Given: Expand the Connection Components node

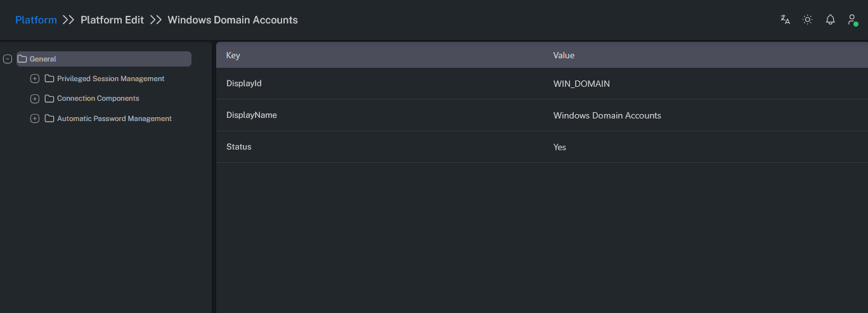Looking at the screenshot, I should [35, 98].
